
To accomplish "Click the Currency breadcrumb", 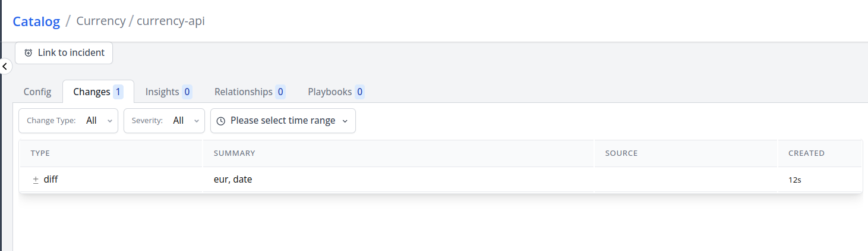I will pyautogui.click(x=101, y=21).
